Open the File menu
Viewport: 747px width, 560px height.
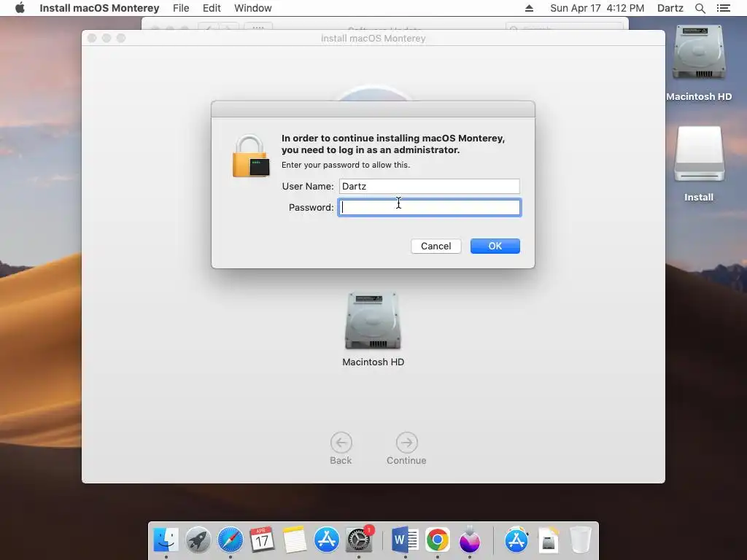point(181,8)
